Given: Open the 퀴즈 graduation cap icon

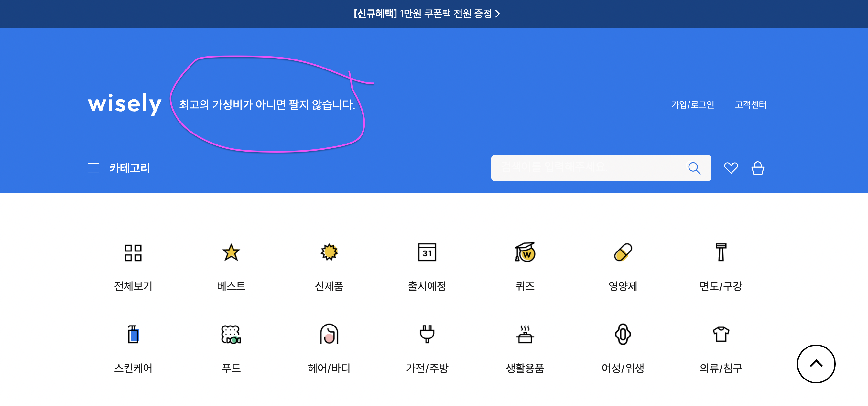Looking at the screenshot, I should [x=525, y=252].
